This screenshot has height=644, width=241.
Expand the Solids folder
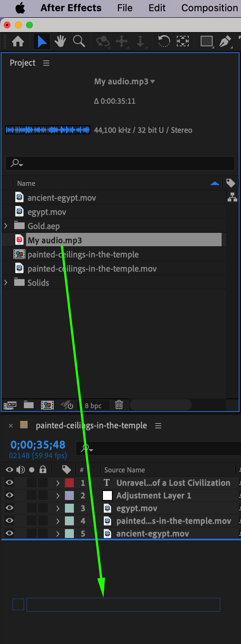pyautogui.click(x=6, y=282)
